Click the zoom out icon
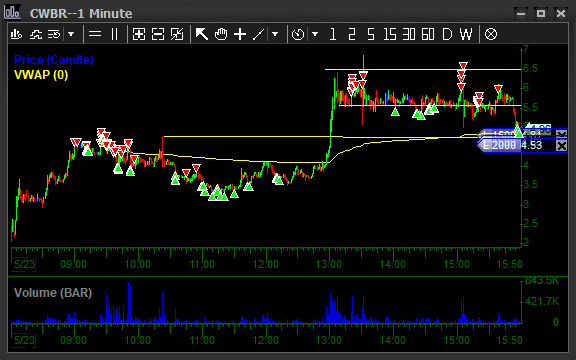The width and height of the screenshot is (576, 360). pos(158,35)
